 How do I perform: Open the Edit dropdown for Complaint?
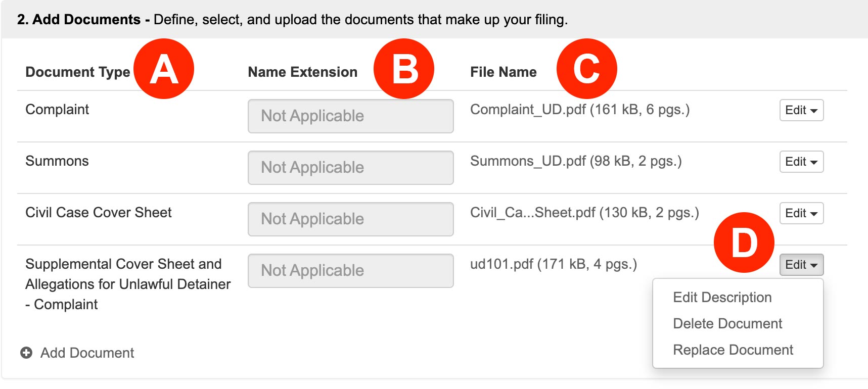[x=801, y=110]
